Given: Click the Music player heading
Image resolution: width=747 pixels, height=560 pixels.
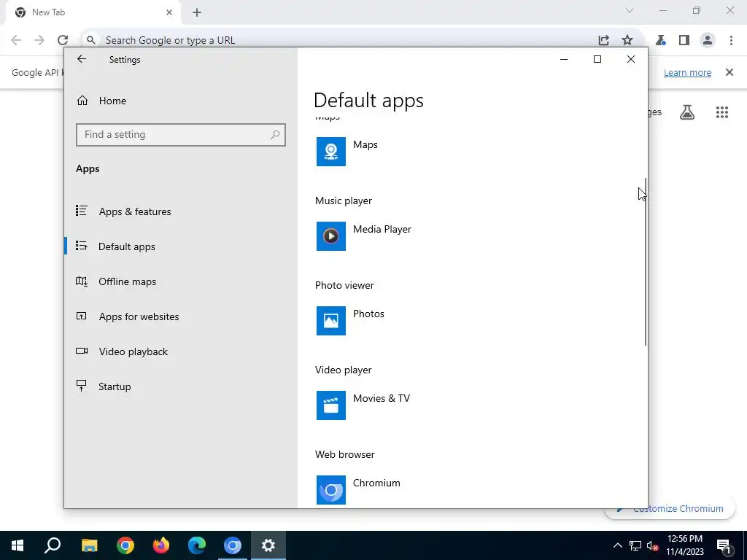Looking at the screenshot, I should tap(344, 201).
